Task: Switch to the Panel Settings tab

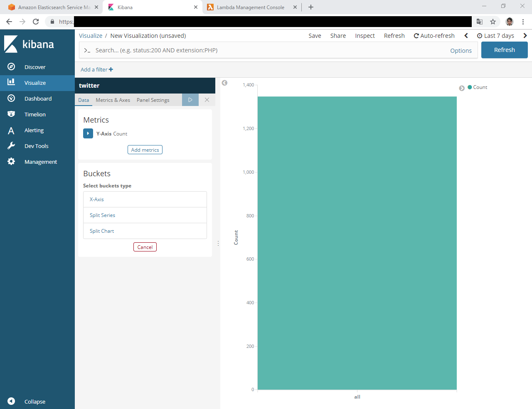Action: pyautogui.click(x=153, y=100)
